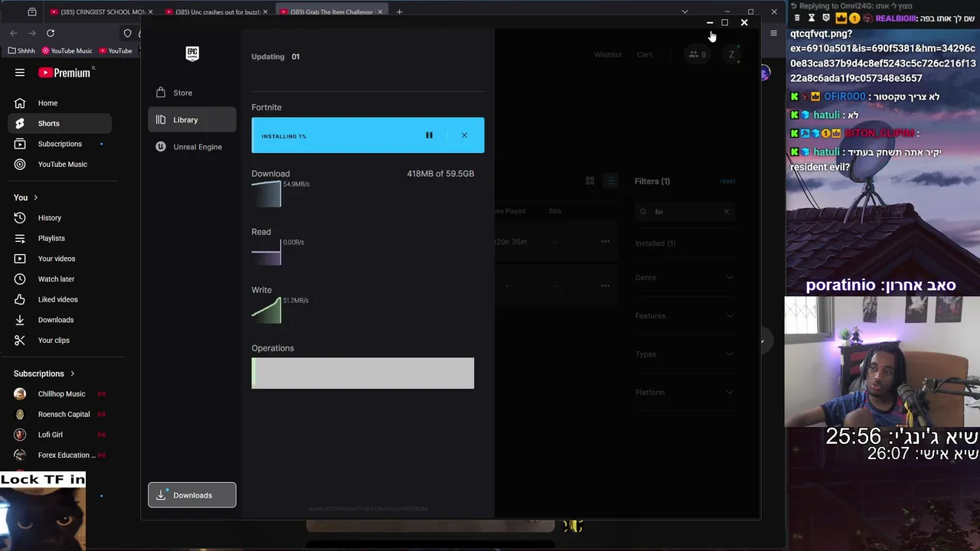Open the browser tab list dropdown
The height and width of the screenshot is (551, 980).
coord(684,12)
